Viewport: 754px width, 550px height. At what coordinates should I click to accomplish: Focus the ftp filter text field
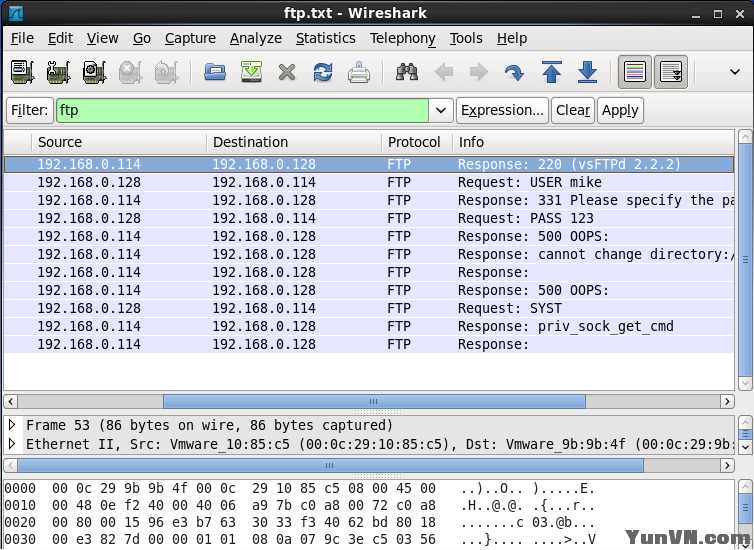242,111
